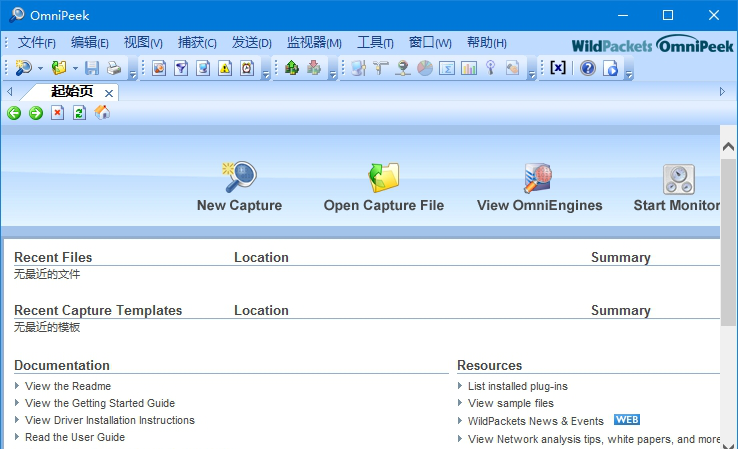Screen dimensions: 738x466
Task: Click the capture options toolbar icon
Action: point(159,68)
